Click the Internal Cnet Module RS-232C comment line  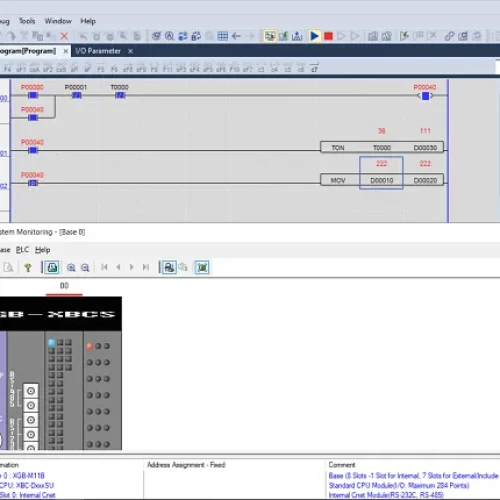point(386,495)
